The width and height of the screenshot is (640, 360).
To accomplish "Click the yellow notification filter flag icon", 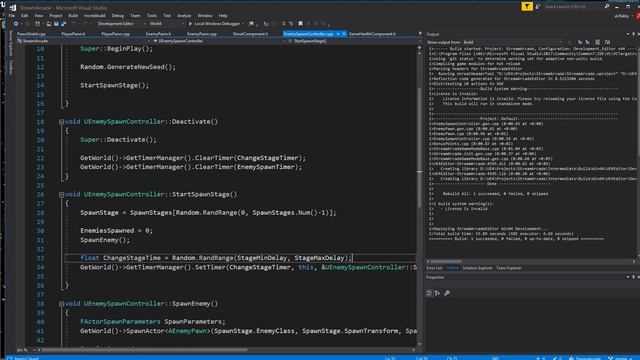I will coord(527,7).
